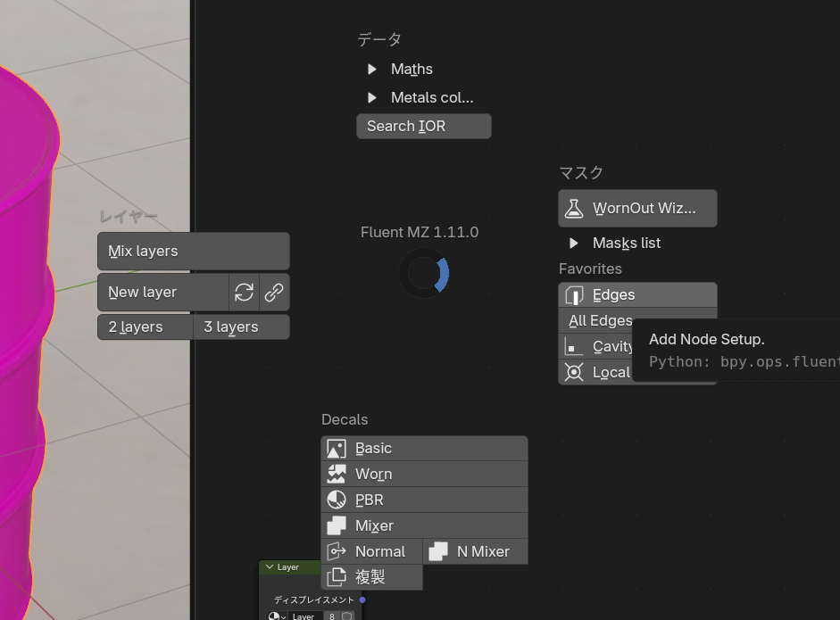Click the Mix layers button
The image size is (840, 620).
pyautogui.click(x=193, y=252)
